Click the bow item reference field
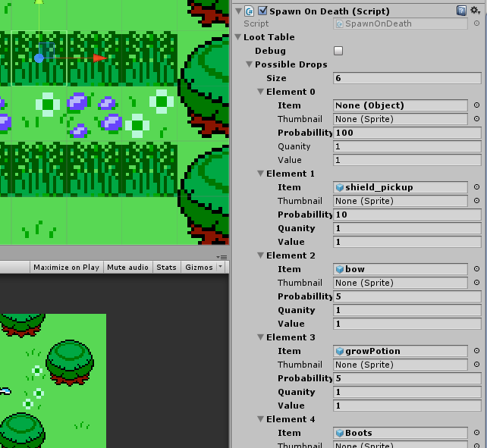 click(x=401, y=269)
